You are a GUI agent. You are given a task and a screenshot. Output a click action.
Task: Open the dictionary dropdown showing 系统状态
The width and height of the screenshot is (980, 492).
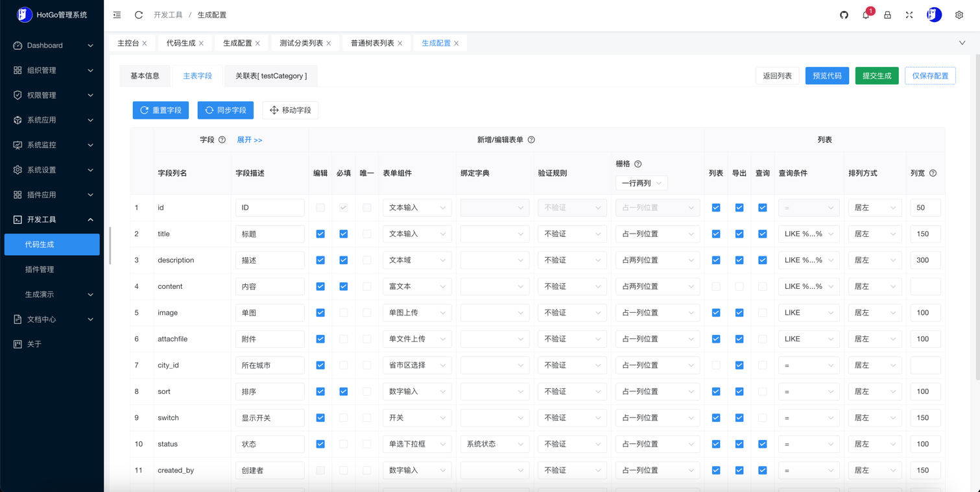click(x=494, y=444)
